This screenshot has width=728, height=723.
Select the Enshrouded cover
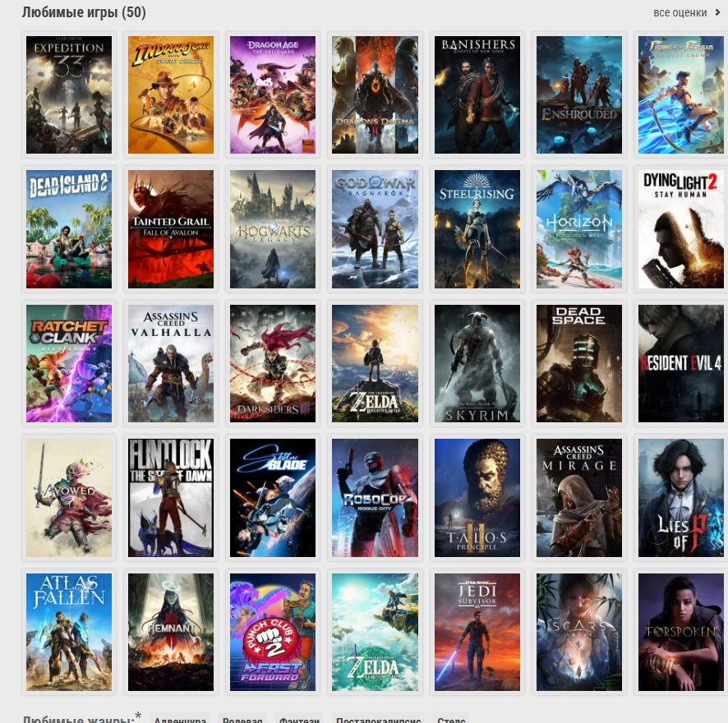(x=579, y=94)
